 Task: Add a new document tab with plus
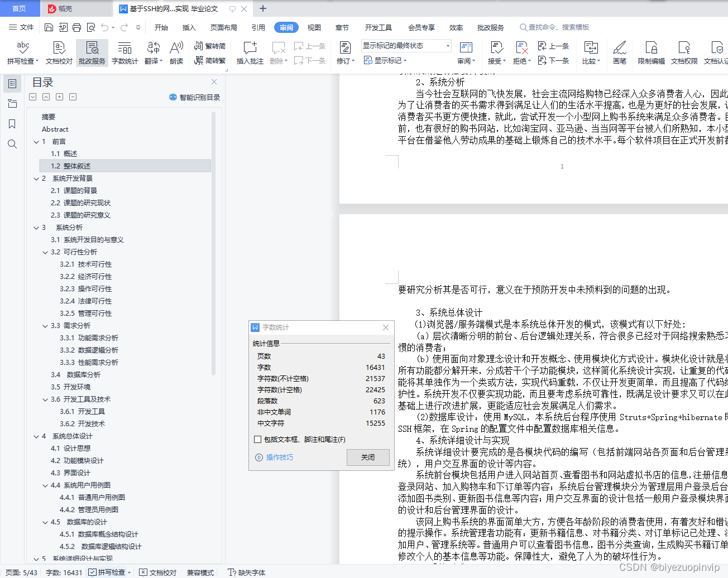[263, 8]
